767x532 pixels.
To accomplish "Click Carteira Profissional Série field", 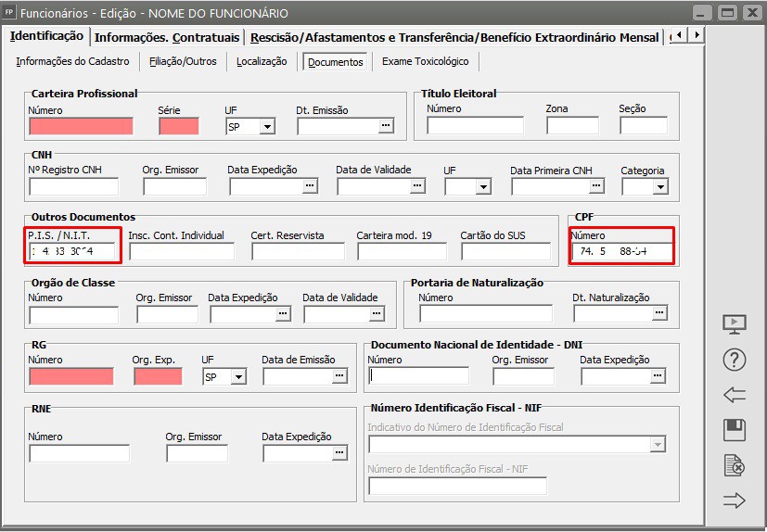I will [x=179, y=126].
